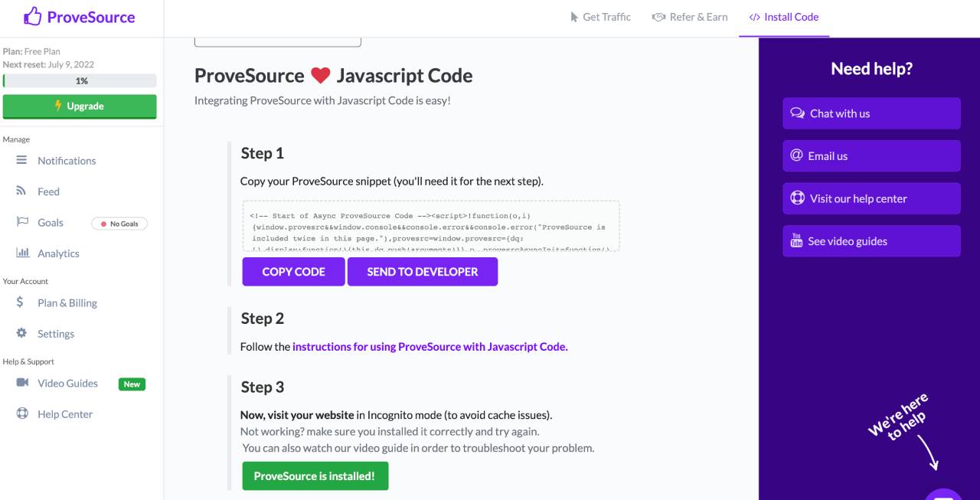980x500 pixels.
Task: Open the Get Traffic tab
Action: tap(600, 17)
